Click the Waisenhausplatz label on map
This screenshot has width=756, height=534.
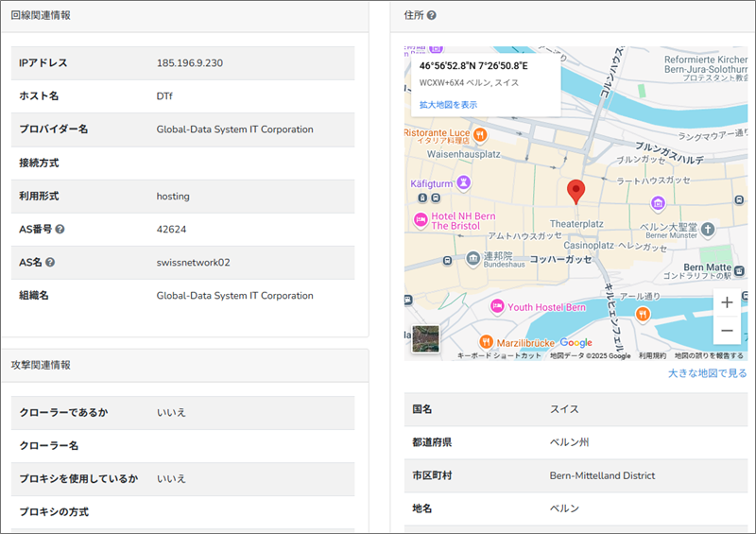click(x=463, y=154)
